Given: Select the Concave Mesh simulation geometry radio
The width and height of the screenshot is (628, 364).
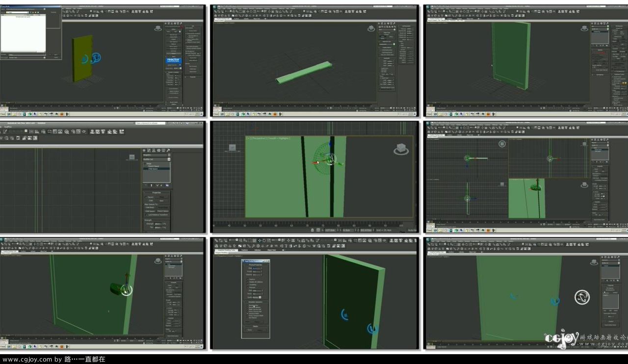Looking at the screenshot, I should 247,313.
